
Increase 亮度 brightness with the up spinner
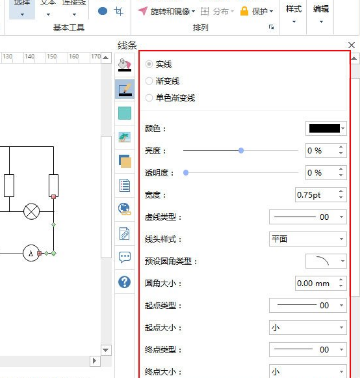coord(341,147)
